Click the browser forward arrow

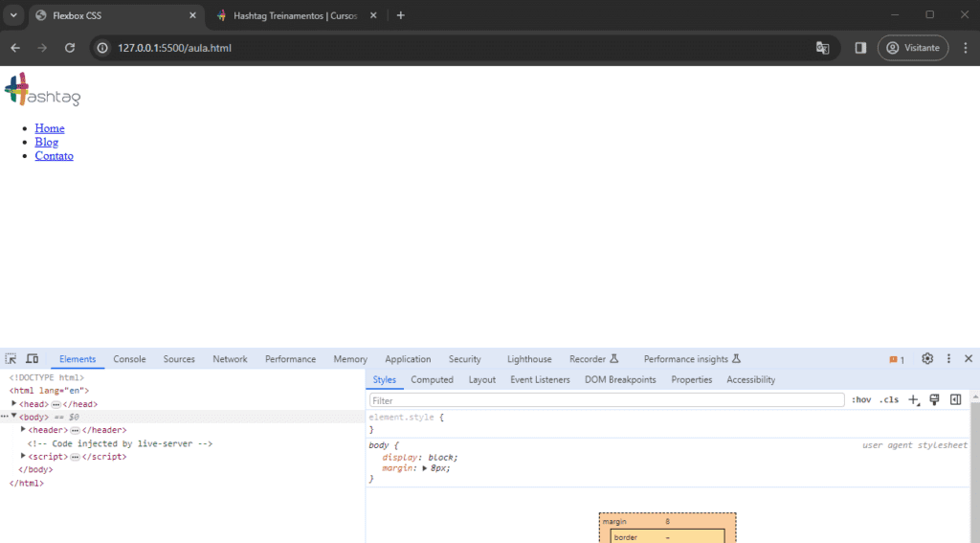click(x=42, y=48)
